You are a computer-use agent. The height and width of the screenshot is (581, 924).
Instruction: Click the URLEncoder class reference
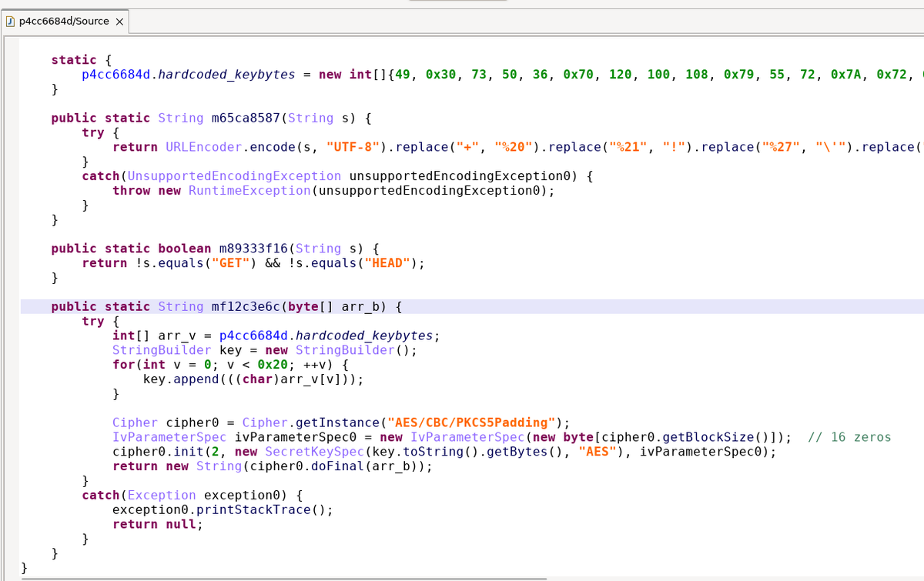pyautogui.click(x=203, y=147)
